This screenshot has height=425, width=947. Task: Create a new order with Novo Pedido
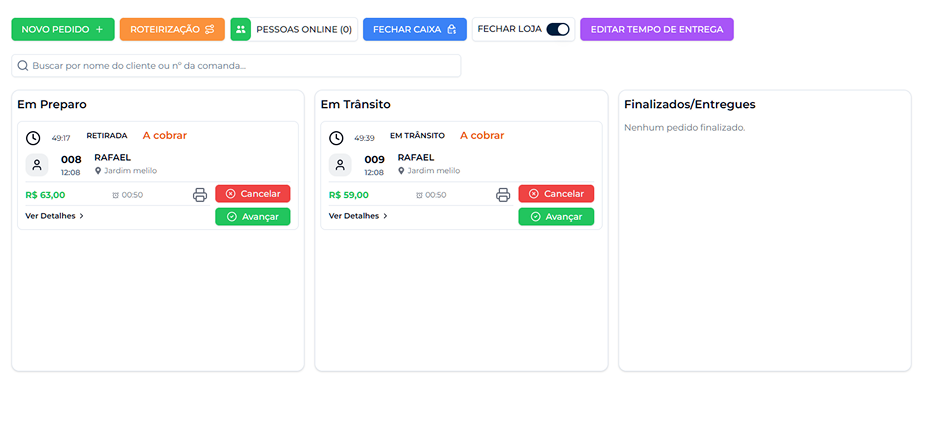point(62,30)
